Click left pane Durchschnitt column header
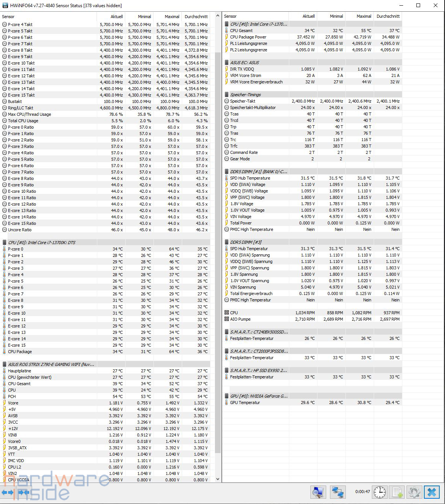445x504 pixels. (196, 17)
